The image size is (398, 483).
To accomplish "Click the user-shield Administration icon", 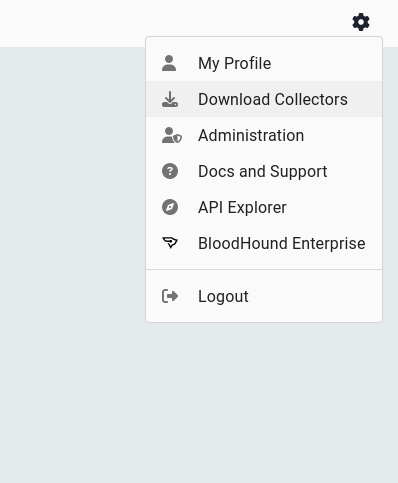I will point(171,135).
